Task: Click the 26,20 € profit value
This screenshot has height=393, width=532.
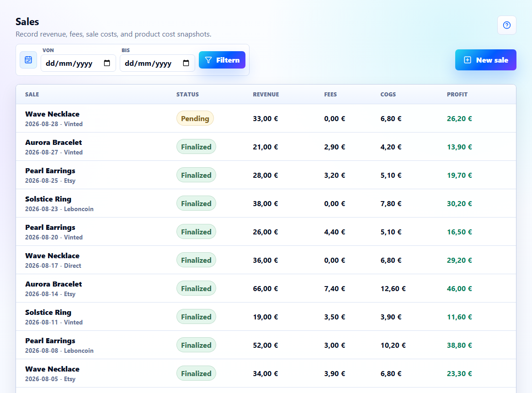Action: point(459,119)
